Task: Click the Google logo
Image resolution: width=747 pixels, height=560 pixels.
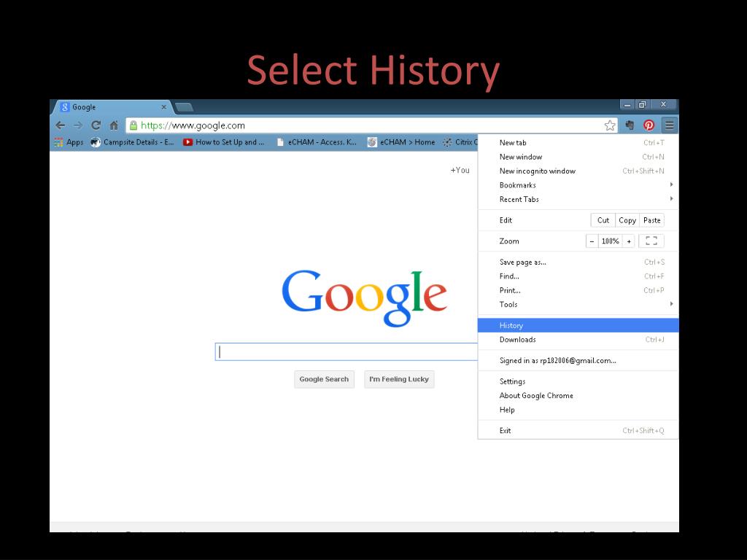Action: (x=365, y=297)
